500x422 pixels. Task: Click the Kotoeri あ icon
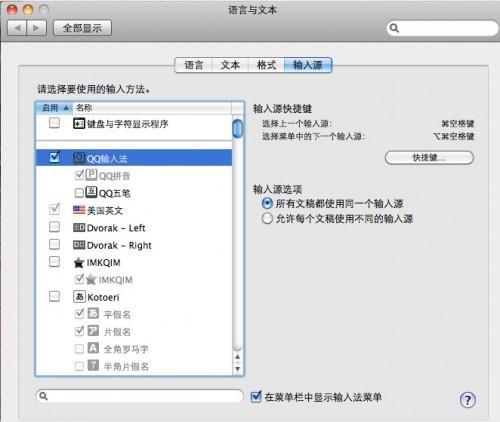pyautogui.click(x=79, y=297)
